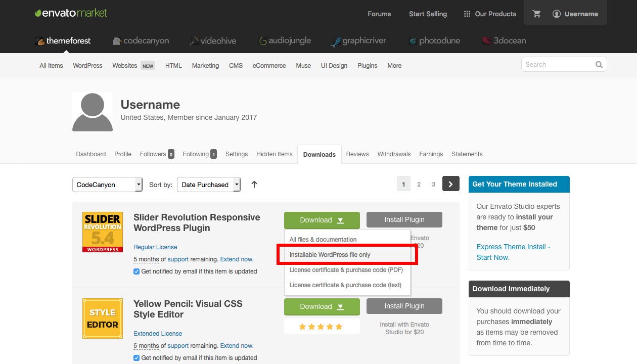The image size is (637, 364).
Task: Open the eCommerce category menu
Action: coord(269,66)
